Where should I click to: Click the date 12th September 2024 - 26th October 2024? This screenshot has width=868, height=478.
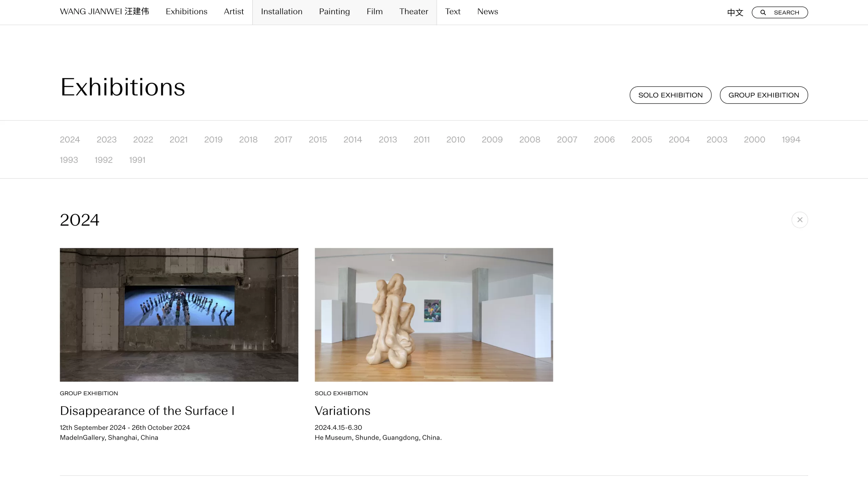[x=125, y=427]
